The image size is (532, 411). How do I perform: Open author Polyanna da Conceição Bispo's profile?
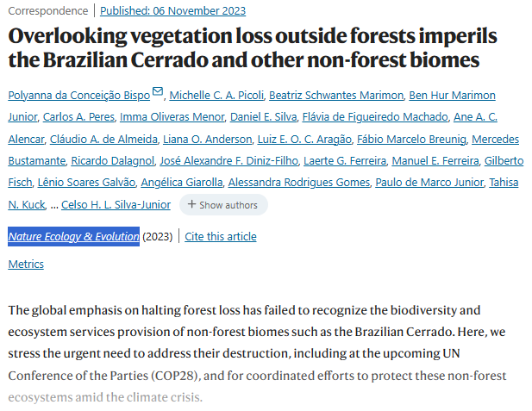78,94
